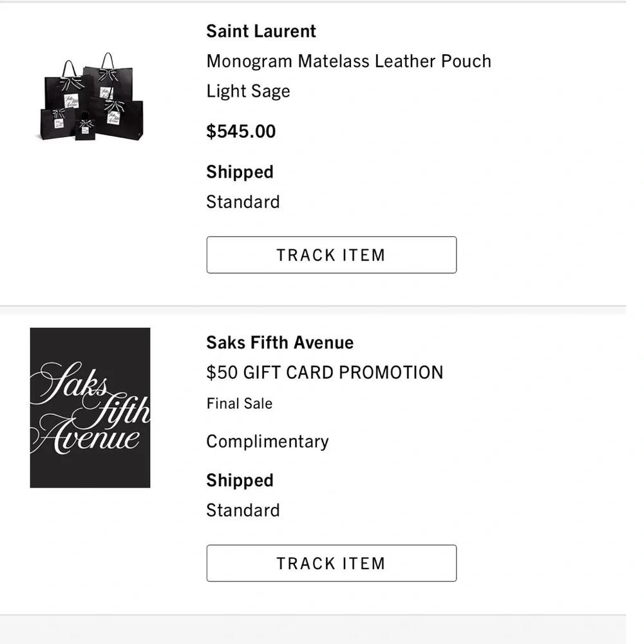644x644 pixels.
Task: Click Track Item for the gift card promotion
Action: coord(331,563)
